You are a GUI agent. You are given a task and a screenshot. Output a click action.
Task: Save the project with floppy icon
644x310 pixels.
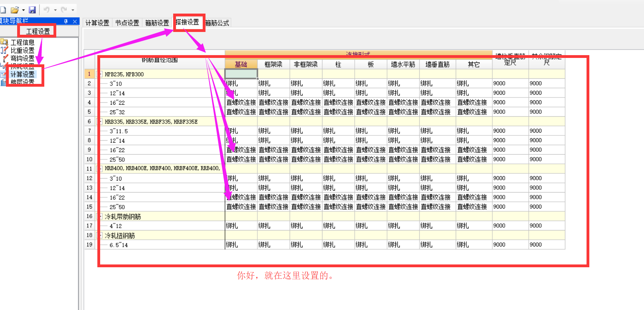tap(32, 10)
